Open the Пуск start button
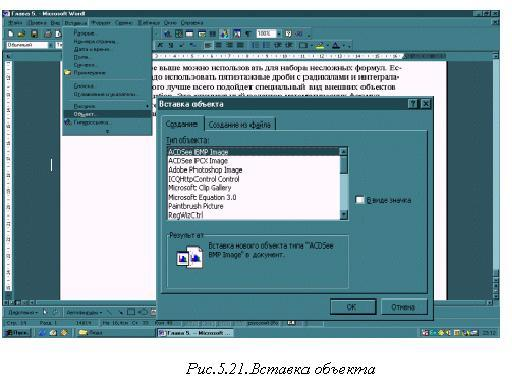The height and width of the screenshot is (384, 512). 17,332
